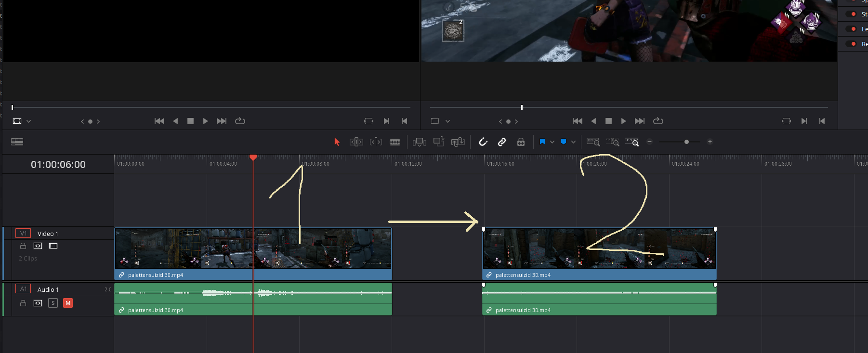This screenshot has height=353, width=868.
Task: Play forward in the timeline viewer
Action: point(624,121)
